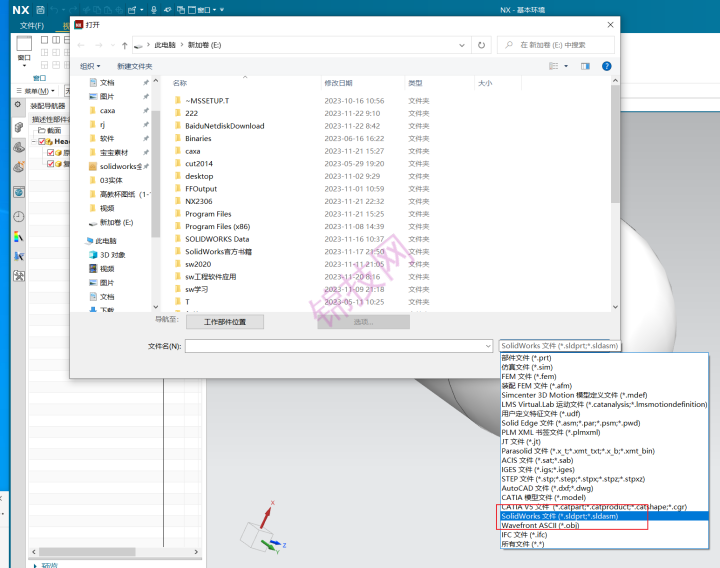
Task: Expand the address bar path dropdown
Action: [x=461, y=45]
